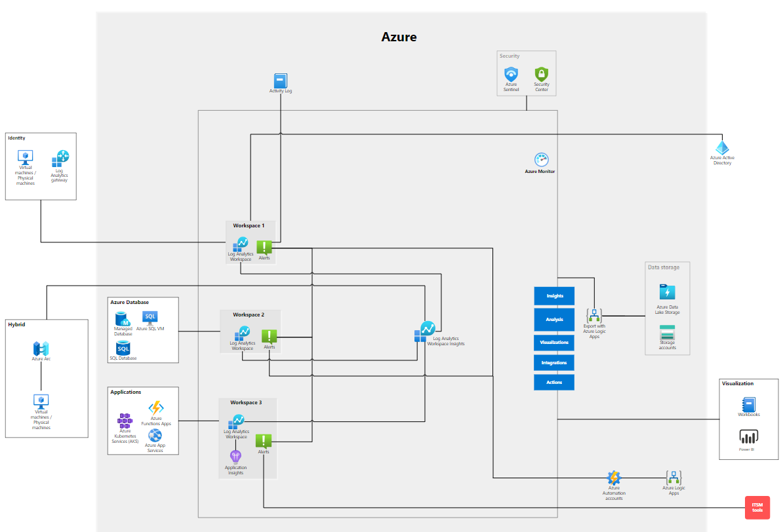Click the Activity Log icon
The height and width of the screenshot is (532, 783).
click(x=280, y=80)
